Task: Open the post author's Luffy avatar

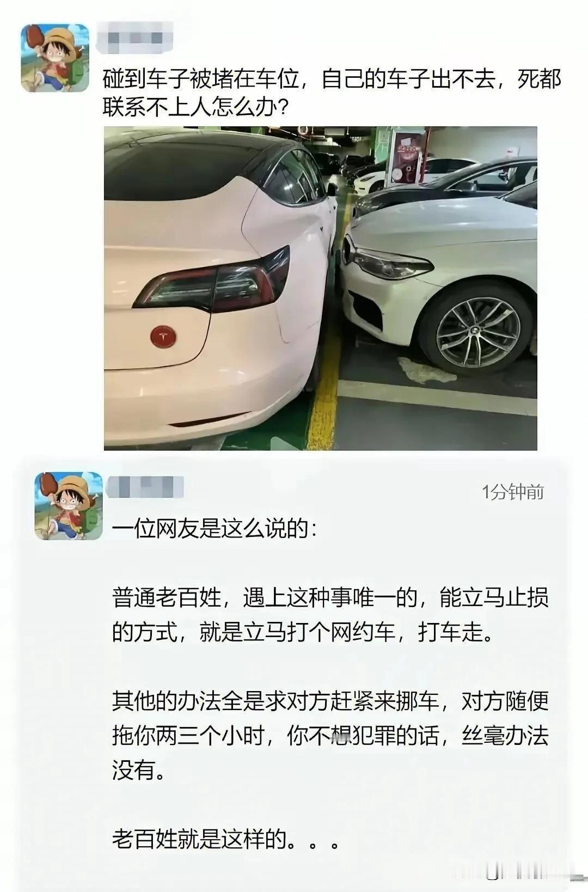Action: pyautogui.click(x=54, y=58)
